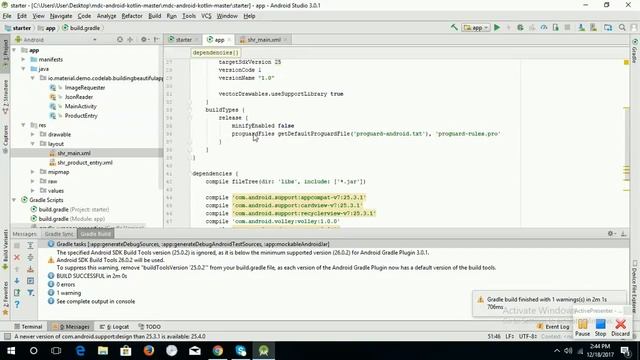This screenshot has height=360, width=640.
Task: Click the Make Project hammer icon
Action: 454,27
